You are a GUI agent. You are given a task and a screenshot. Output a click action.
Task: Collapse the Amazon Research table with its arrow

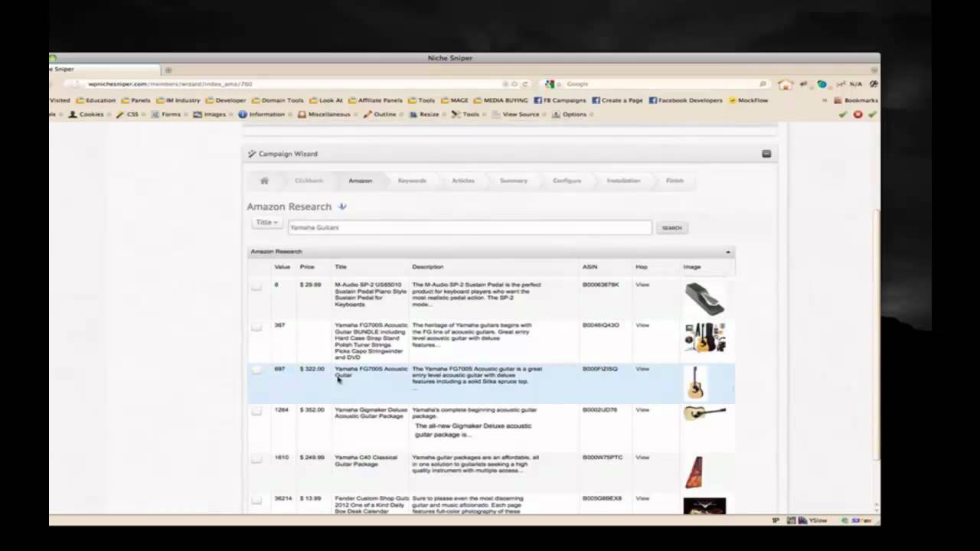[728, 252]
